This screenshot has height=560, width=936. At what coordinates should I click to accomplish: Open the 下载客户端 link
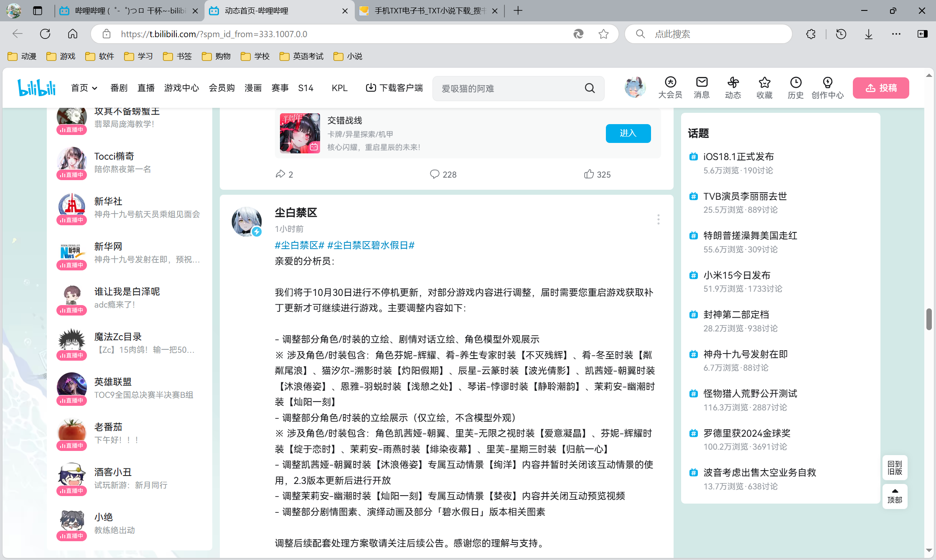click(x=394, y=88)
